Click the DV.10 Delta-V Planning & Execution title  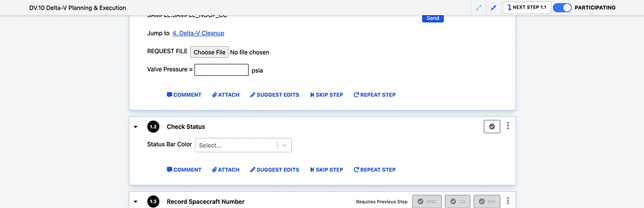pos(78,8)
